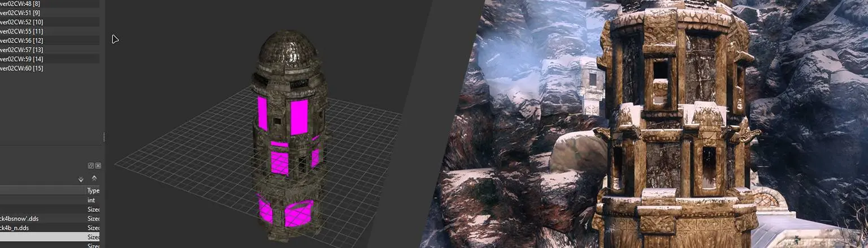The image size is (868, 248).
Task: Select block row ending ':51 [9]'
Action: (50, 12)
